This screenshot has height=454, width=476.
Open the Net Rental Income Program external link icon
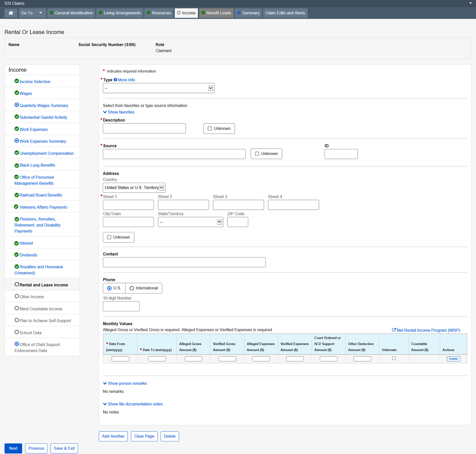394,330
